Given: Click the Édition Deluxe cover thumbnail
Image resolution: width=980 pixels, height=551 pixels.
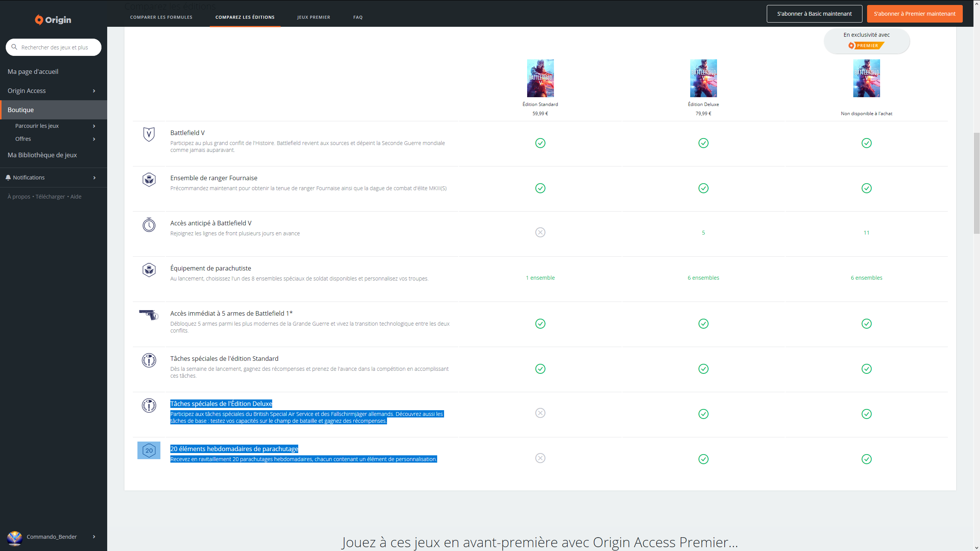Looking at the screenshot, I should coord(703,78).
